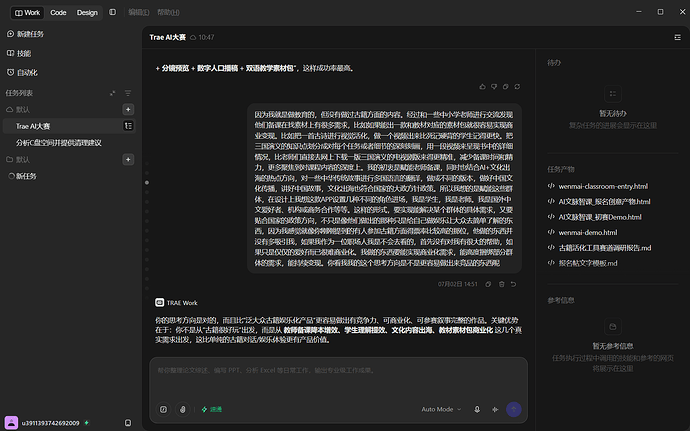Click the 任务产物 section heading

(x=561, y=169)
